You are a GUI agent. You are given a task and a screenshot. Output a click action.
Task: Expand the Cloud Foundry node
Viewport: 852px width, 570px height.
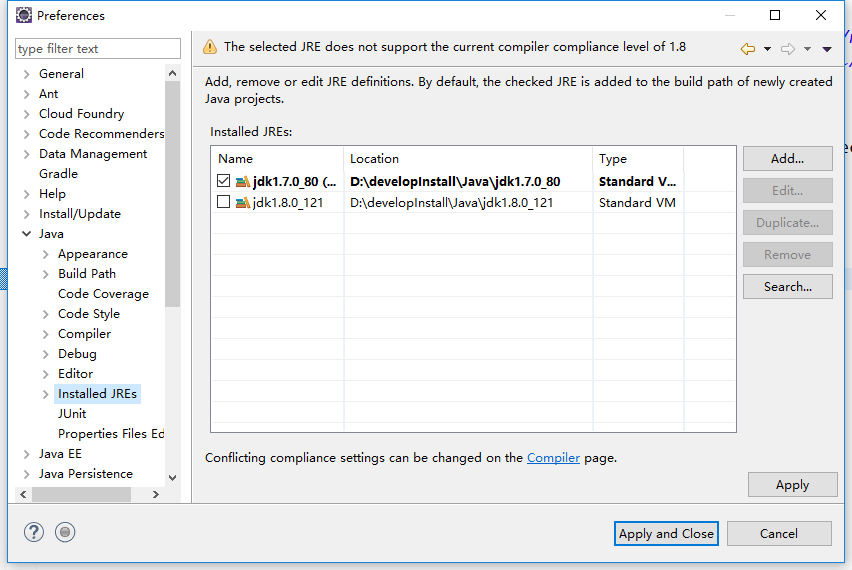(x=27, y=114)
